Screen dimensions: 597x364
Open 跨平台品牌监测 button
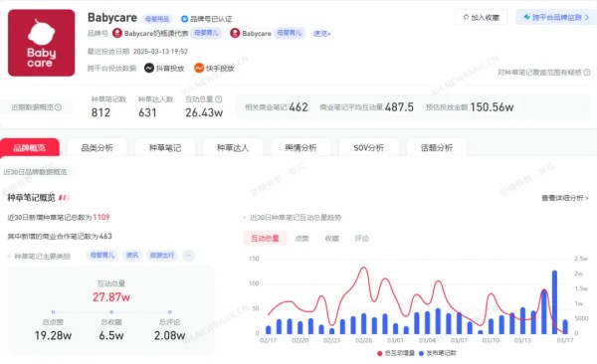tap(556, 18)
